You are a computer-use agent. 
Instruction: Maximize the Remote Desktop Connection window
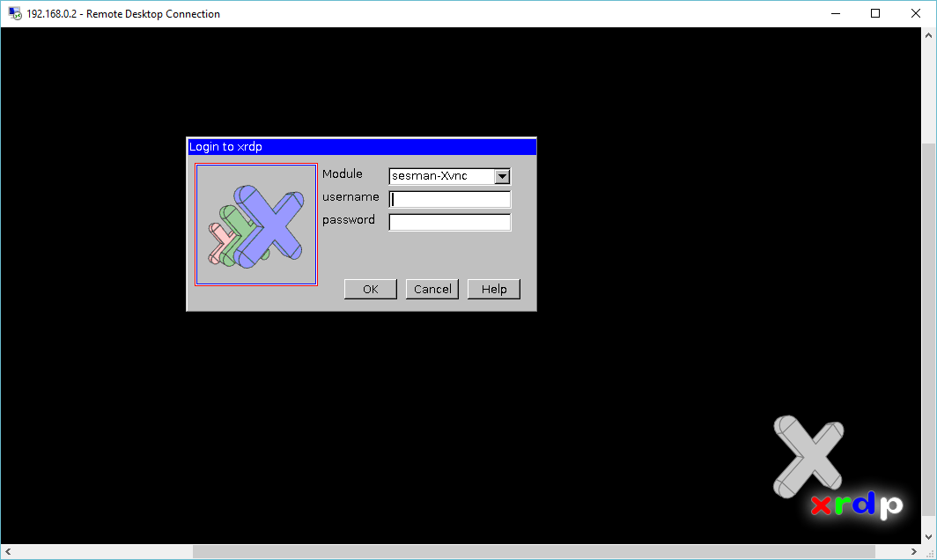click(x=875, y=14)
